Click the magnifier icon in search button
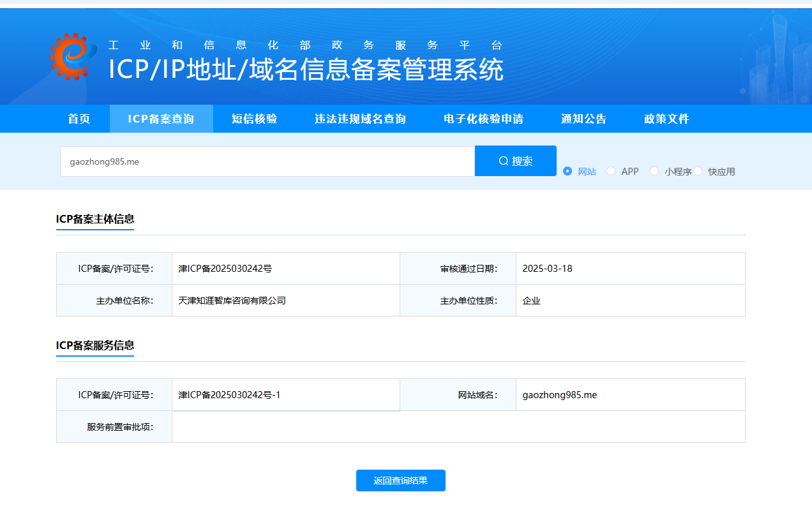Screen dimensions: 812x506 point(504,161)
